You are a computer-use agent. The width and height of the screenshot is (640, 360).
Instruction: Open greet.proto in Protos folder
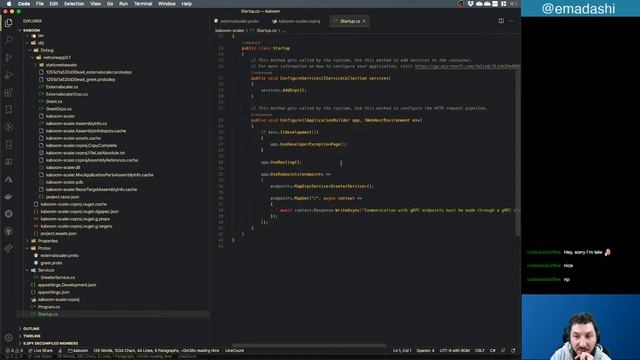pyautogui.click(x=51, y=263)
